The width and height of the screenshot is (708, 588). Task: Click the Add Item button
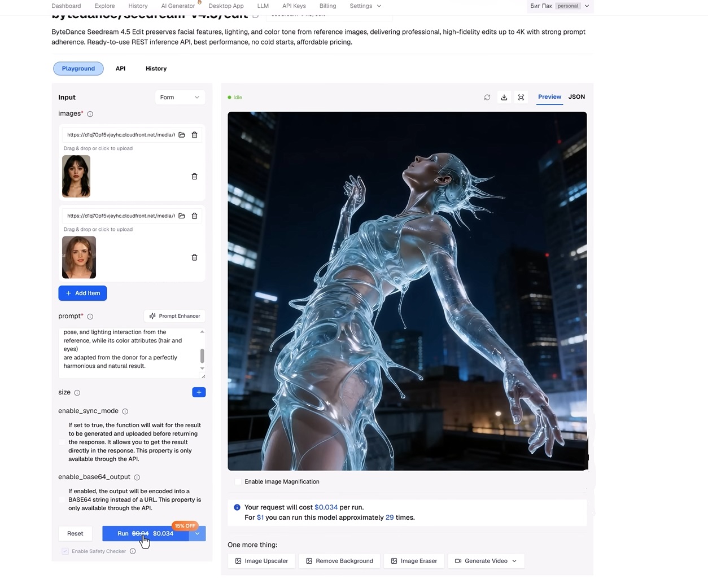tap(82, 293)
